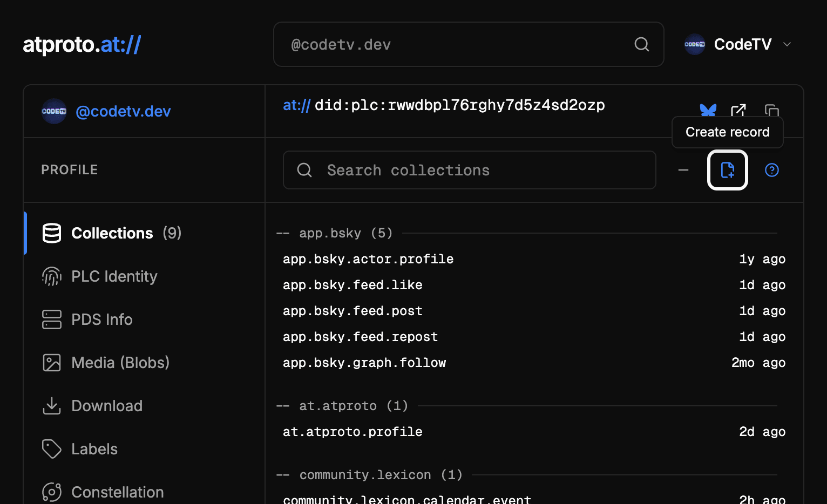Click the atproto.at:// logo
The image size is (827, 504).
click(82, 44)
